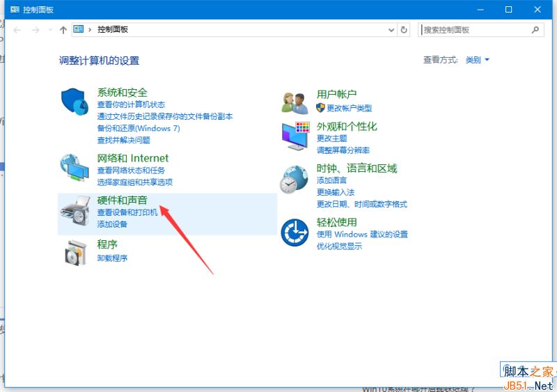Image resolution: width=557 pixels, height=392 pixels.
Task: Open the 时钟、语言和区域 heading
Action: [x=356, y=168]
